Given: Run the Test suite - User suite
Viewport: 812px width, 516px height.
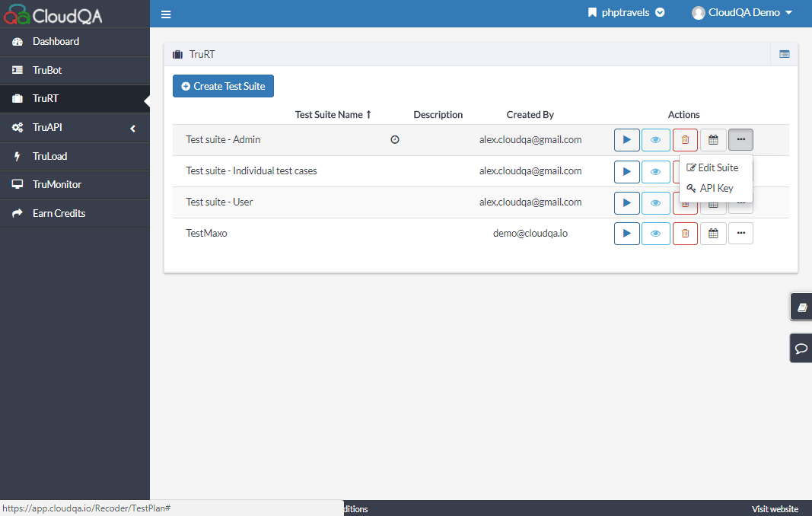Looking at the screenshot, I should coord(626,202).
